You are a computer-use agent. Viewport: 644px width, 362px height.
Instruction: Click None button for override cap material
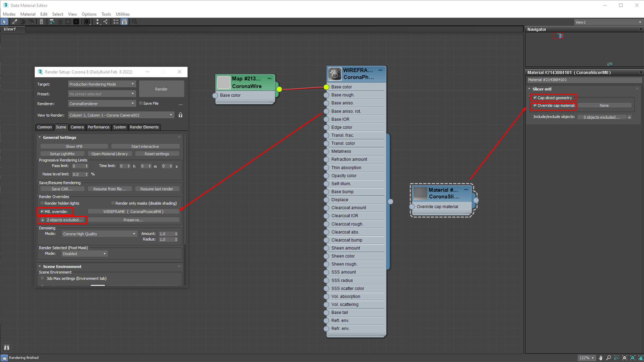pyautogui.click(x=604, y=105)
